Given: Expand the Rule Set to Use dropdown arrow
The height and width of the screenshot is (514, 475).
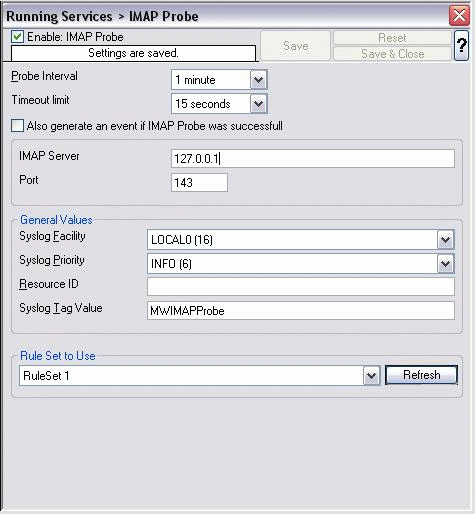Looking at the screenshot, I should (x=371, y=376).
